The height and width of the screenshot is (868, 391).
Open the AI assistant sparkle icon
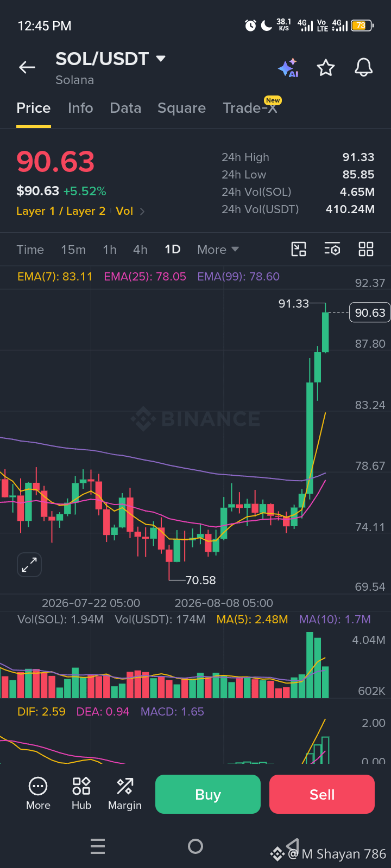pos(288,68)
